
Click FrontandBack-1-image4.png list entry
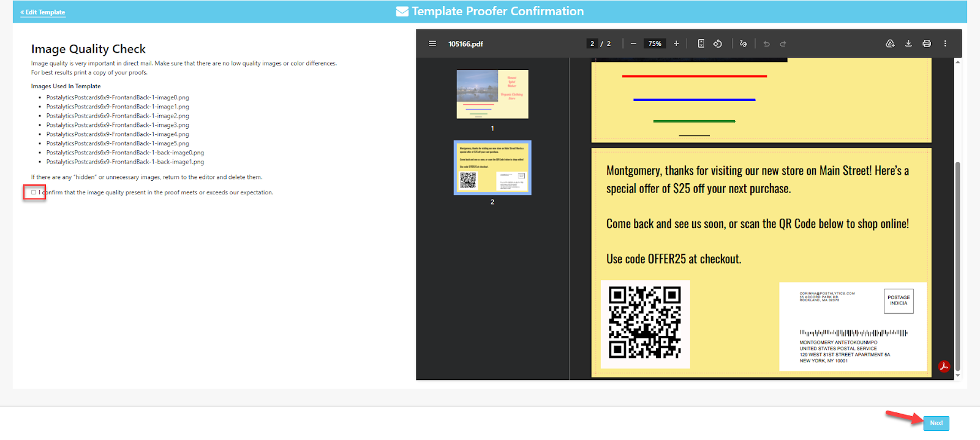click(x=118, y=134)
